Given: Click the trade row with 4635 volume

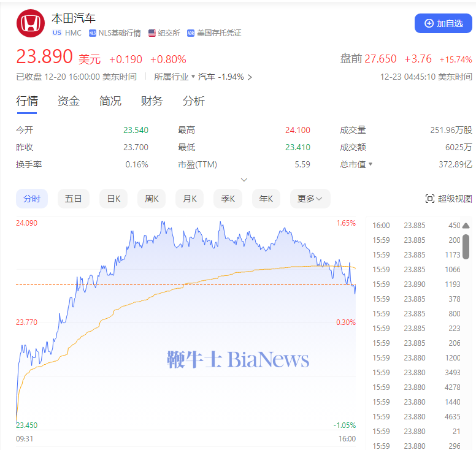Looking at the screenshot, I should click(416, 417).
